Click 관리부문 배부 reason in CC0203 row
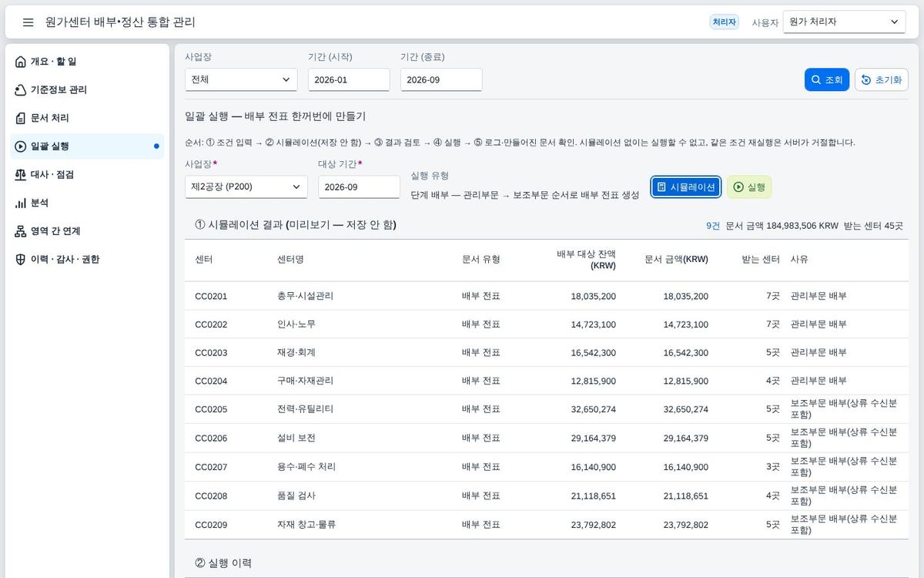The height and width of the screenshot is (578, 924). 819,353
